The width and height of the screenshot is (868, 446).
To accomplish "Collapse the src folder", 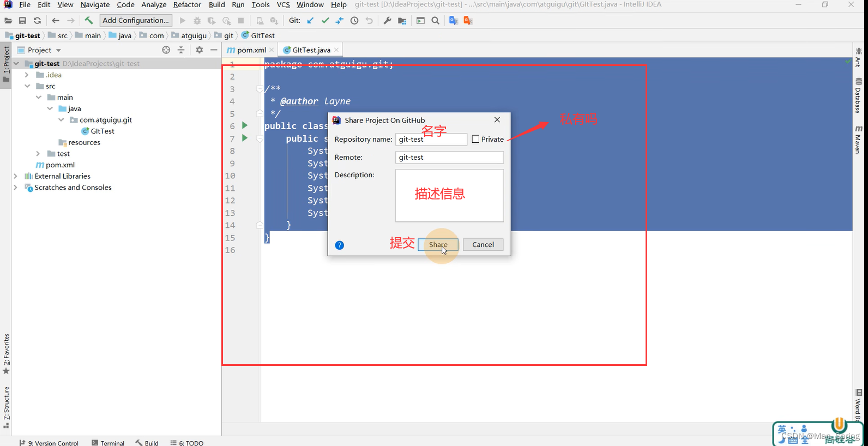I will click(x=27, y=86).
